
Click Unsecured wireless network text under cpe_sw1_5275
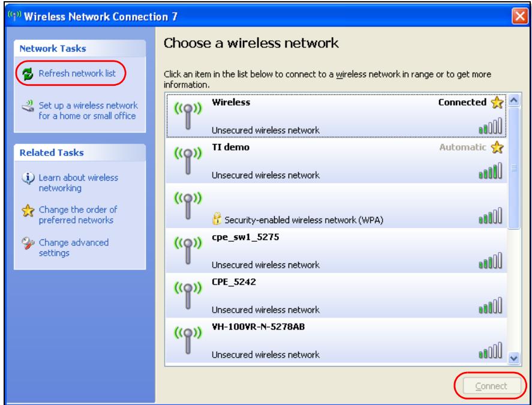pos(265,265)
